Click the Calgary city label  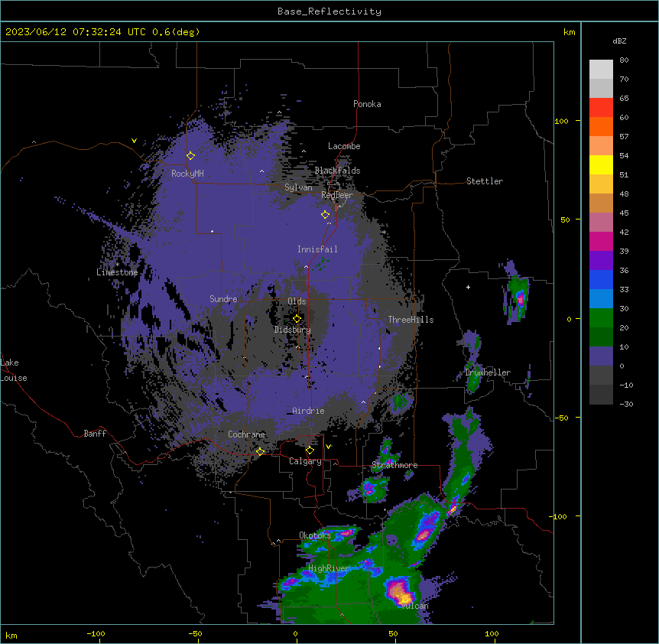click(x=305, y=461)
